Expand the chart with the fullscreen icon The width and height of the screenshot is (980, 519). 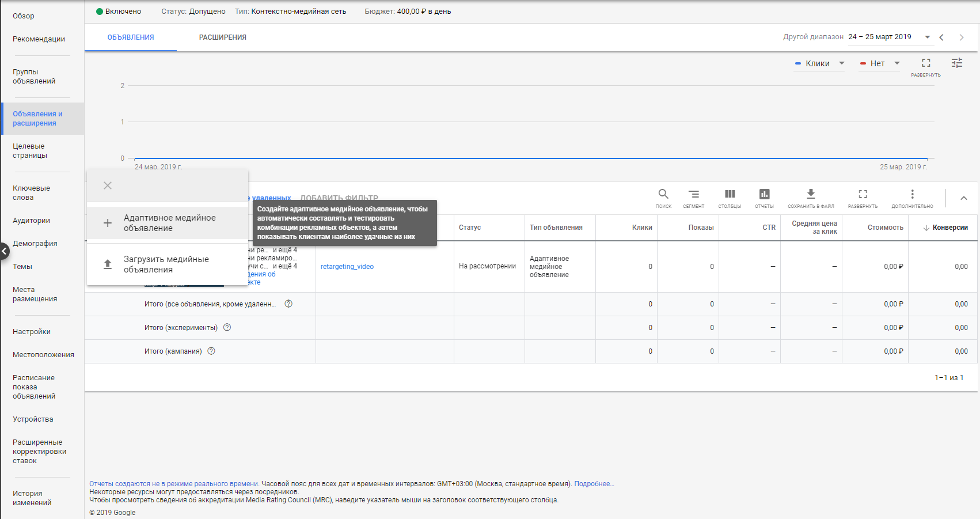(x=926, y=63)
